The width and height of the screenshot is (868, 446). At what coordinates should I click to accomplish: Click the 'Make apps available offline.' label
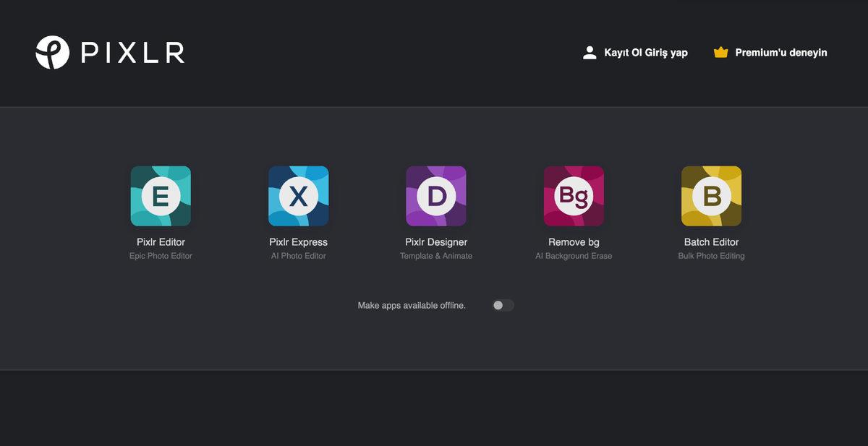tap(412, 306)
